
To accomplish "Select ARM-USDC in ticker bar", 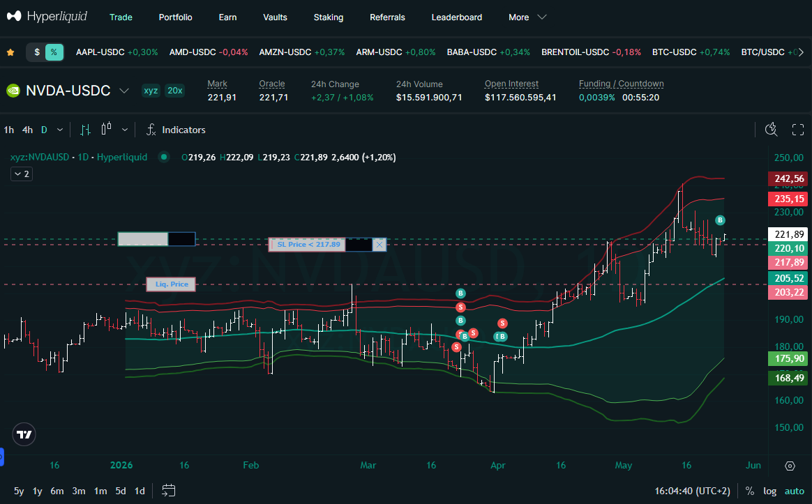I will (x=396, y=52).
